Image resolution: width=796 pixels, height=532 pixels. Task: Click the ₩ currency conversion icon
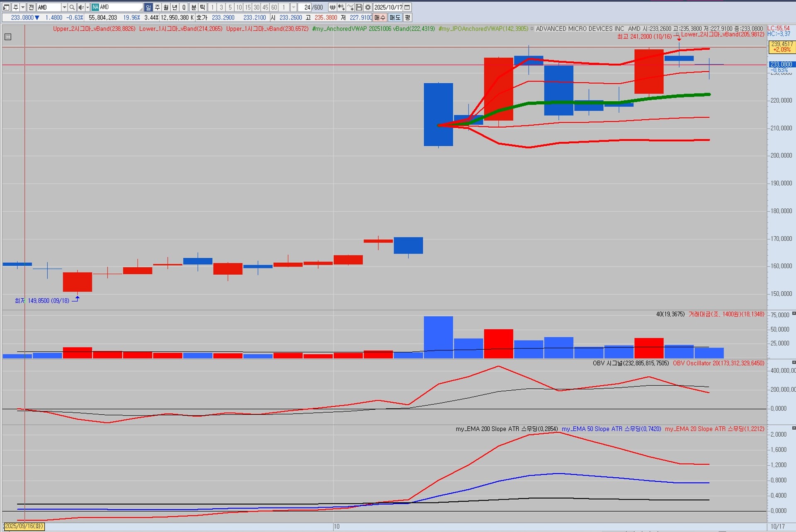(x=332, y=7)
